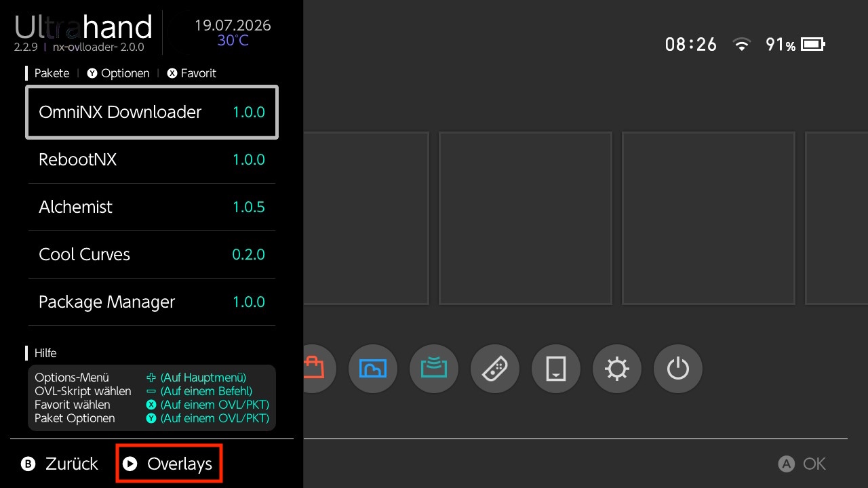The height and width of the screenshot is (488, 868).
Task: Click the Favorit X button hint
Action: coord(191,73)
